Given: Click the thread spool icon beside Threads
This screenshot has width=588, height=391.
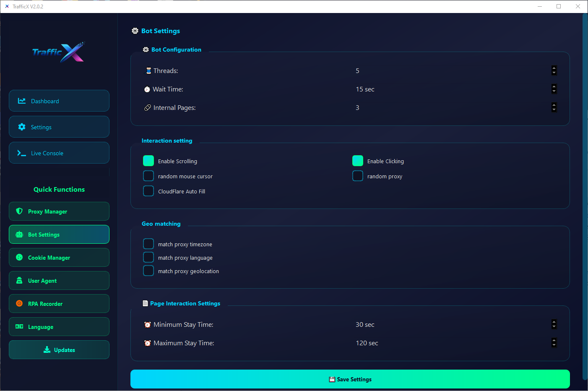Looking at the screenshot, I should click(148, 70).
